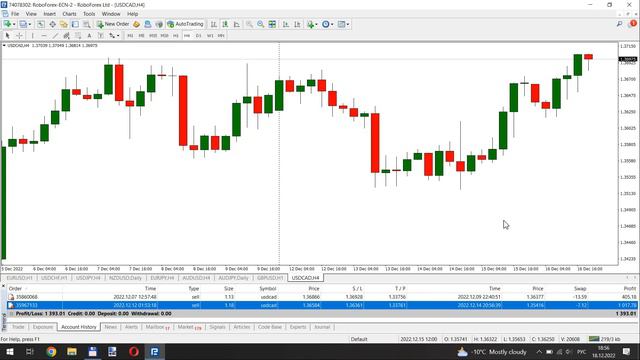The height and width of the screenshot is (360, 640).
Task: Toggle Chart Shift icon
Action: pos(298,24)
